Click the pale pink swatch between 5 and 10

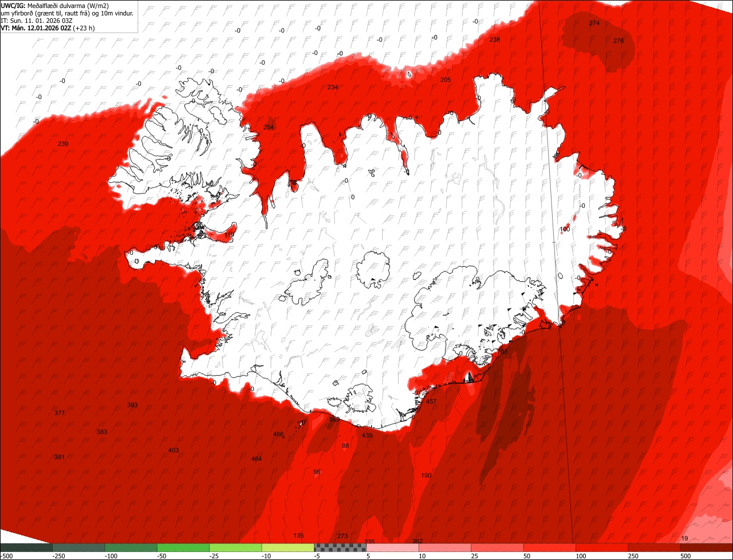click(393, 547)
